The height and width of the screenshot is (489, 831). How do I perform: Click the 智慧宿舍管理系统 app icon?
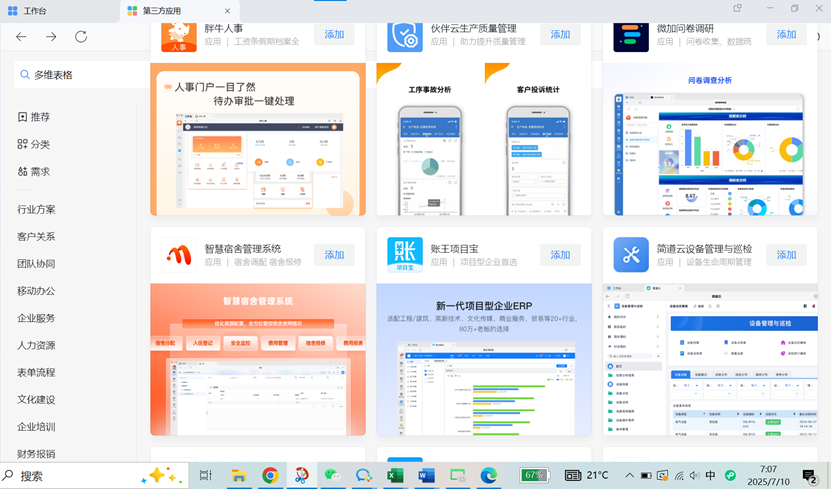click(x=179, y=255)
